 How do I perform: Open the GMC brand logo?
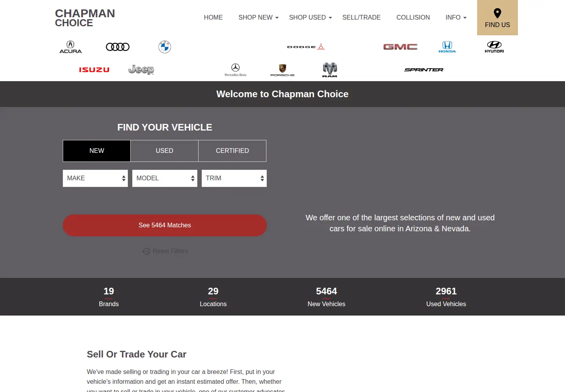point(400,47)
